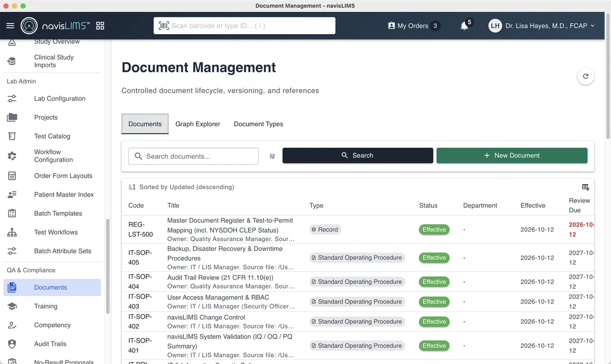Click the Title column header
The image size is (611, 364).
point(173,206)
